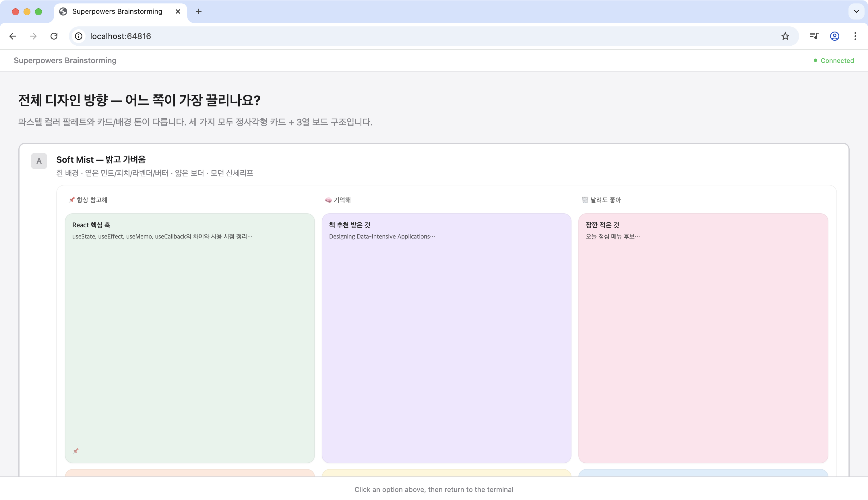This screenshot has width=868, height=500.
Task: Bookmark this page with the star icon
Action: (785, 36)
